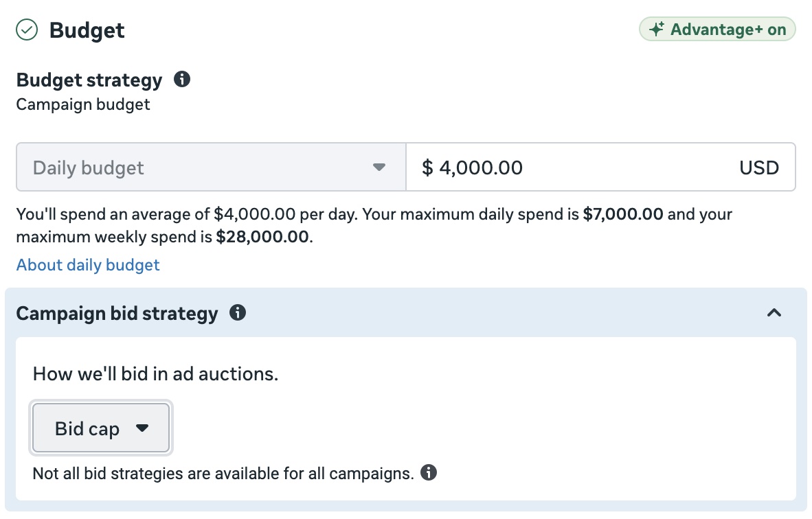Viewport: 812px width, 519px height.
Task: Toggle the Advantage+ setting off
Action: pyautogui.click(x=717, y=29)
